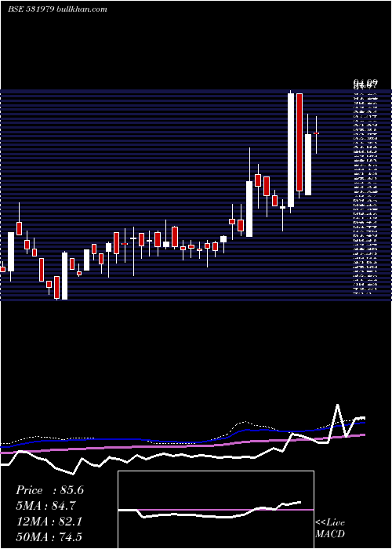Viewport: 392px width, 549px height.
Task: Click the <<Live MACD label
Action: 330,528
